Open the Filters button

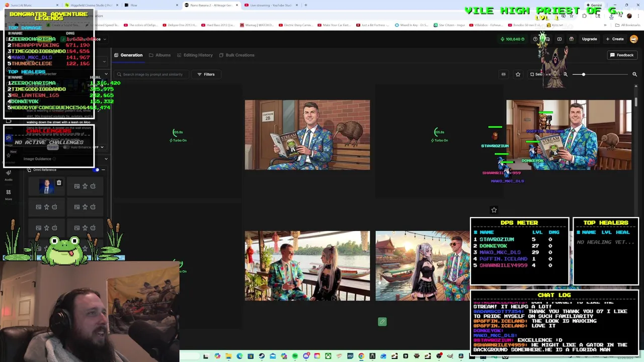tap(206, 74)
